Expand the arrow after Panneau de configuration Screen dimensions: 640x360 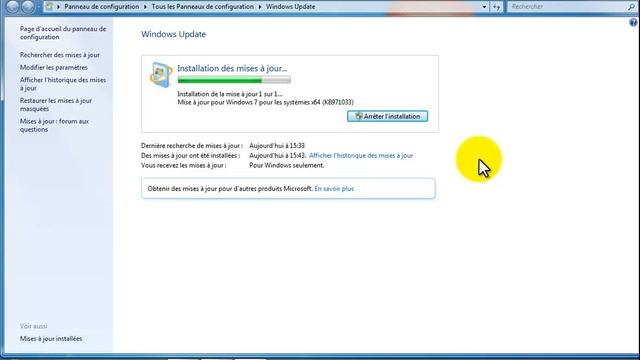click(145, 7)
